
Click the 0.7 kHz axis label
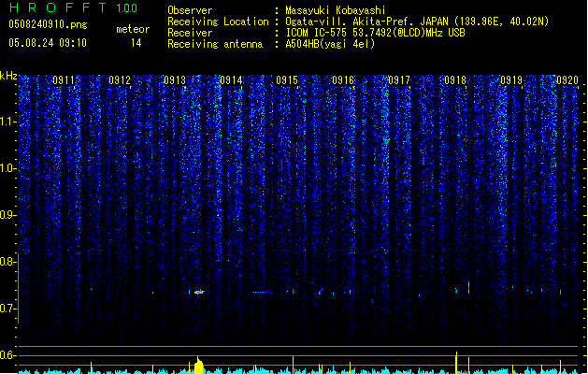pyautogui.click(x=8, y=309)
